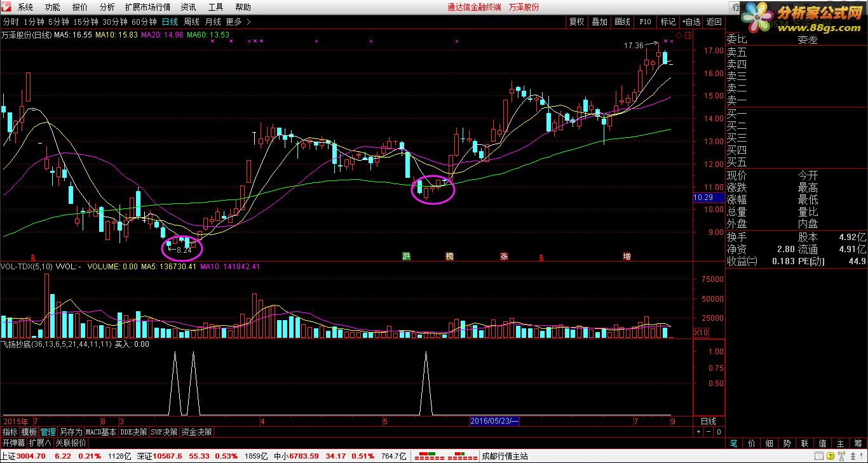Open the 模板 template tab
The image size is (868, 463).
[x=29, y=432]
